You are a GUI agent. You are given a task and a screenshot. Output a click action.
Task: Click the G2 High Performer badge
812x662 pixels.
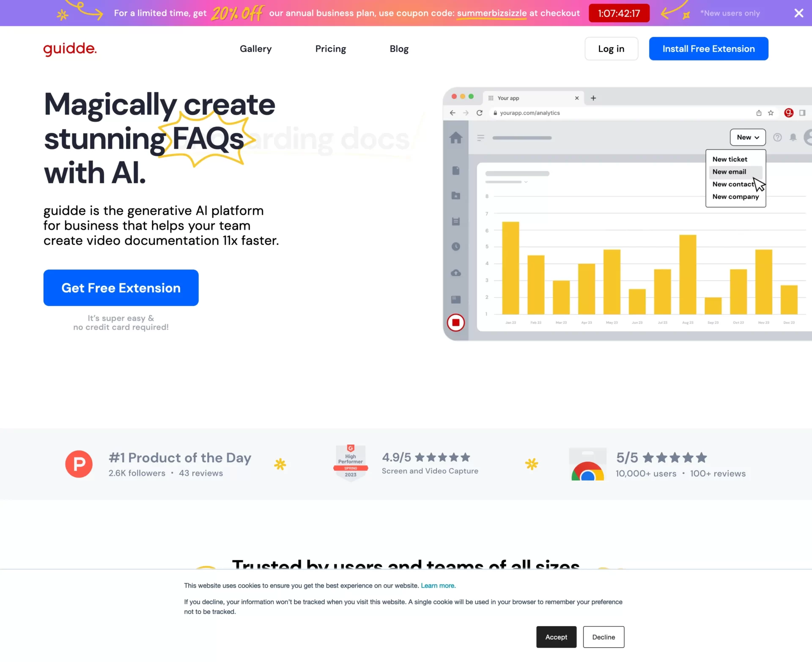350,463
